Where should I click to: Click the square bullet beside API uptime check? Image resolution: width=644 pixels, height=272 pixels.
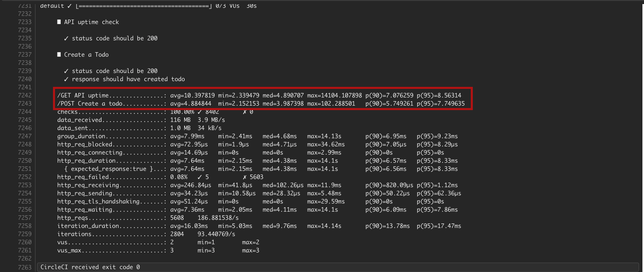tap(59, 22)
